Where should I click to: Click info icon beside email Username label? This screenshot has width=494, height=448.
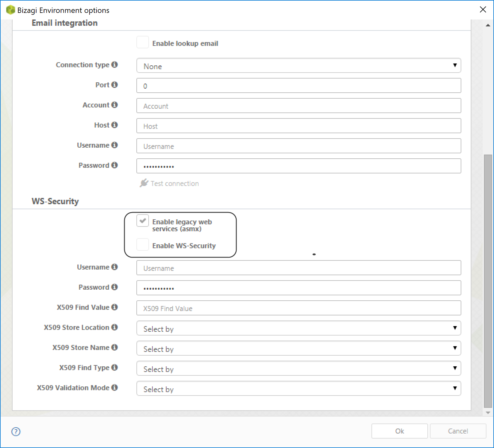coord(114,145)
